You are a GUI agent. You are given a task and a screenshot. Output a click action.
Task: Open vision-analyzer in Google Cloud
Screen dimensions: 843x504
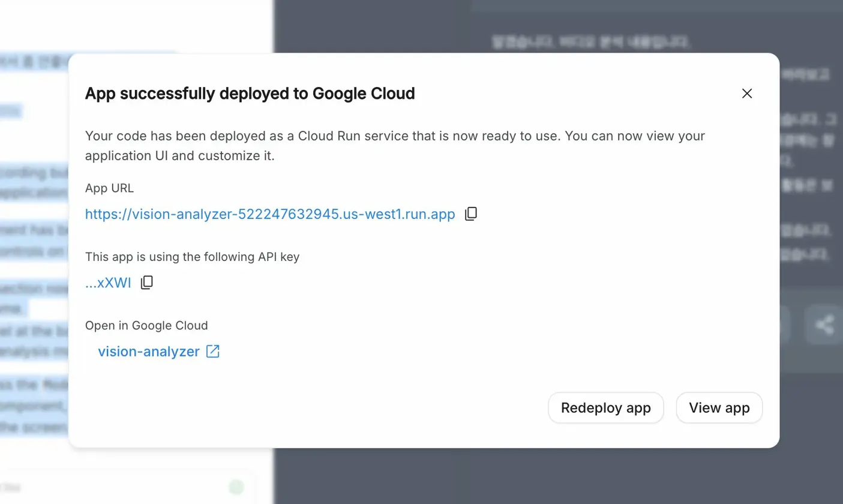[149, 352]
